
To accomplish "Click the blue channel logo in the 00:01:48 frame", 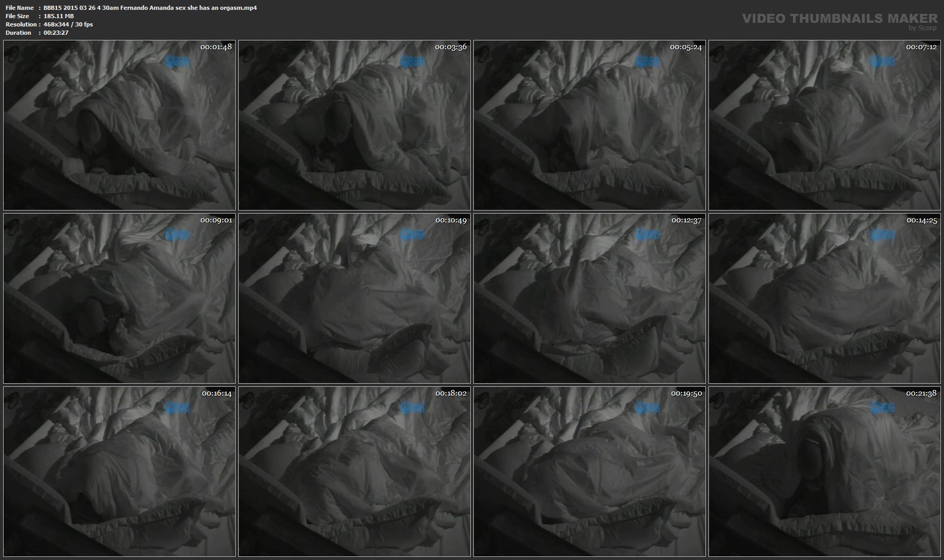I will tap(177, 62).
